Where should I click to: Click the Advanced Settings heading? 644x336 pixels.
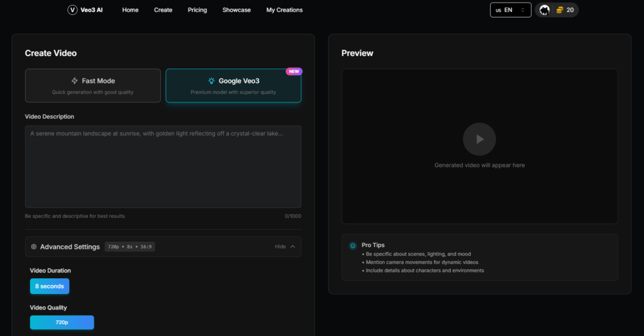[70, 247]
